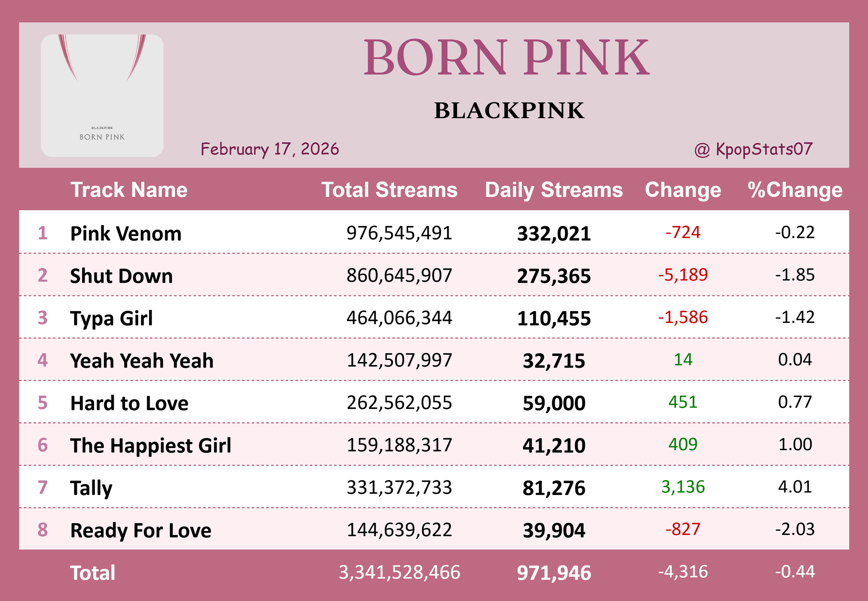868x601 pixels.
Task: Click the total daily streams 971,946
Action: click(554, 573)
